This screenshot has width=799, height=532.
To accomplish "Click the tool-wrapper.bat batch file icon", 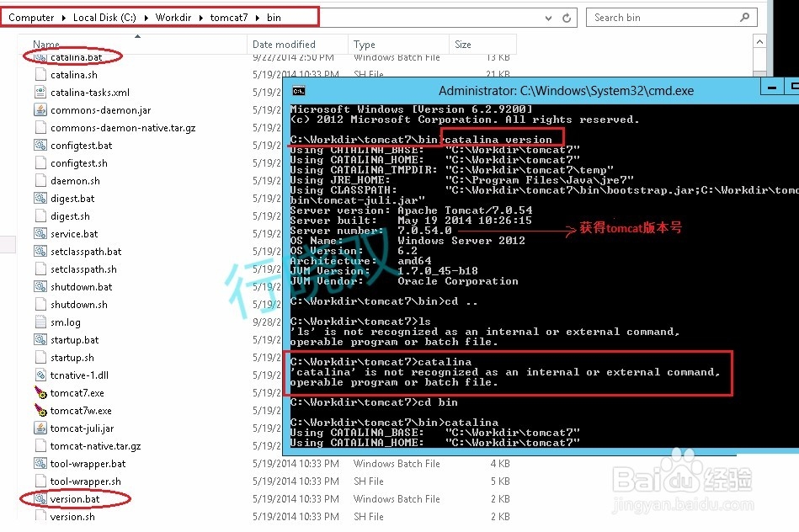I will 40,463.
